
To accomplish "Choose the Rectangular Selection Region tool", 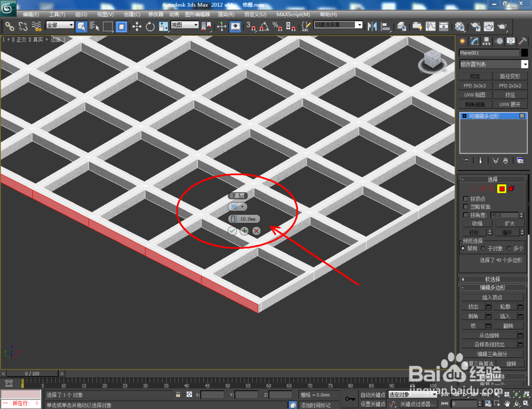I will [x=108, y=26].
